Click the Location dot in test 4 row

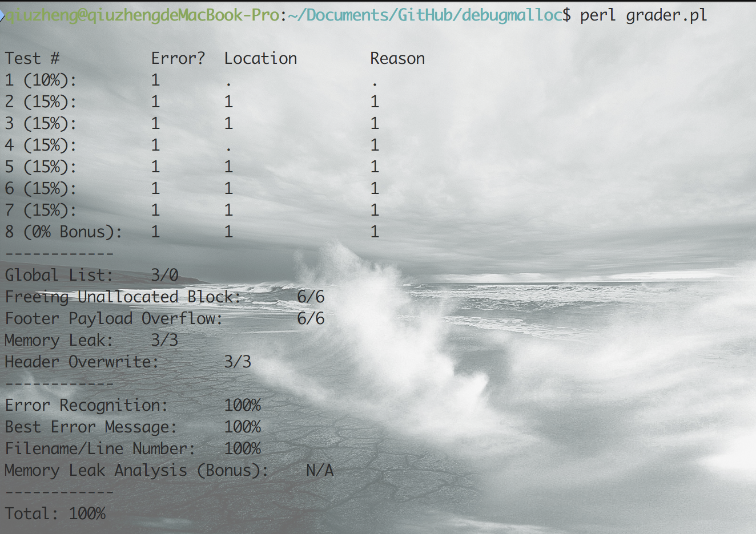[228, 150]
